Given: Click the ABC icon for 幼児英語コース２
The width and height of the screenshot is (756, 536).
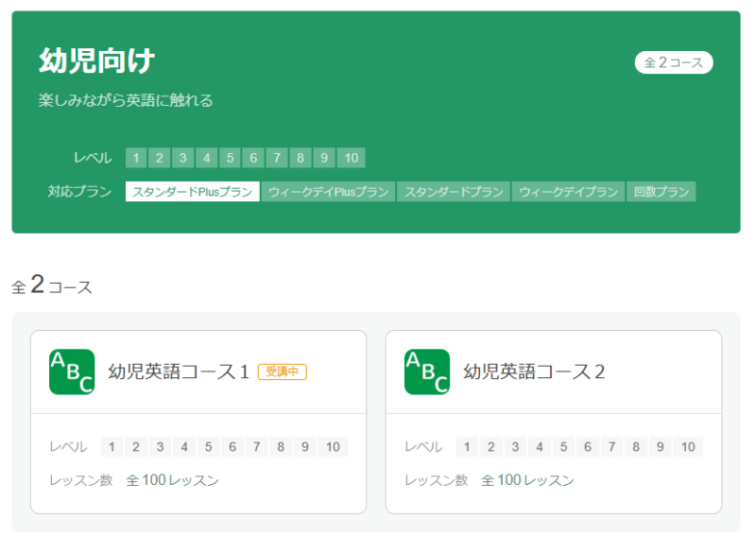Looking at the screenshot, I should (x=427, y=372).
